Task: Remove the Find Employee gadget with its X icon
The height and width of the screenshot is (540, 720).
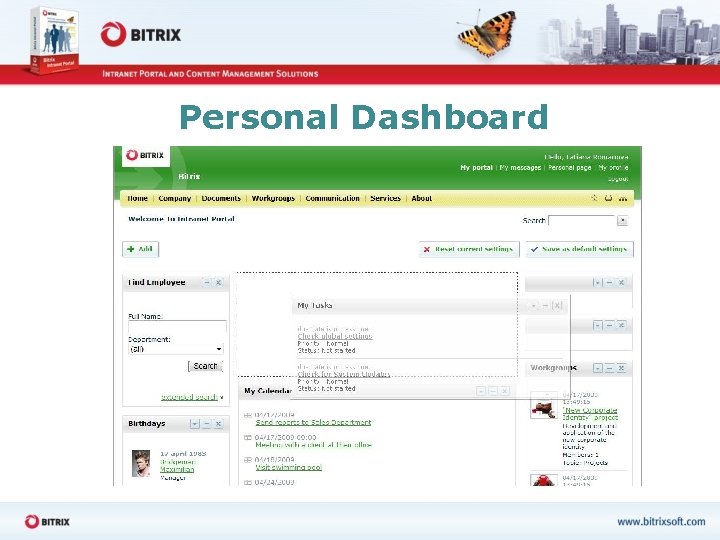Action: [x=219, y=282]
